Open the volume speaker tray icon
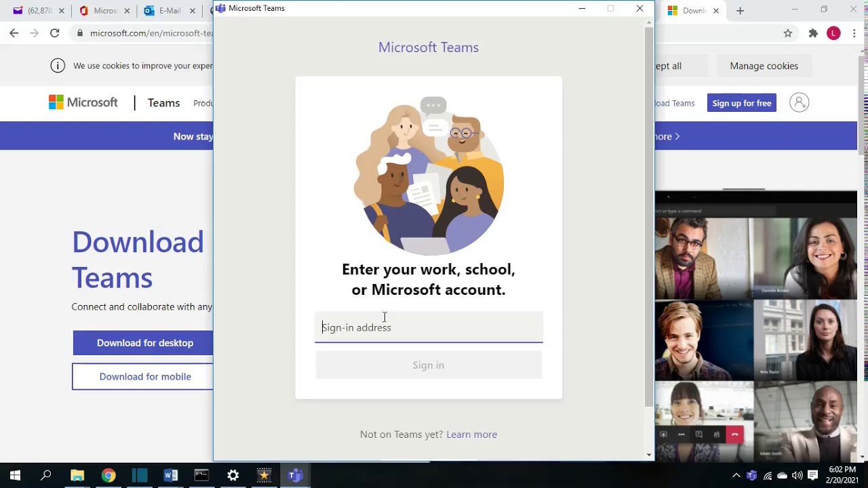868x488 pixels. point(797,476)
